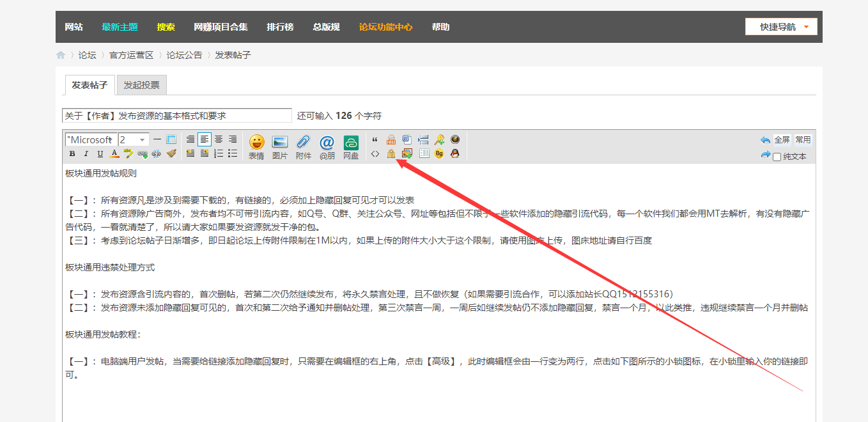The image size is (868, 422).
Task: Click the post title input field
Action: pos(176,116)
